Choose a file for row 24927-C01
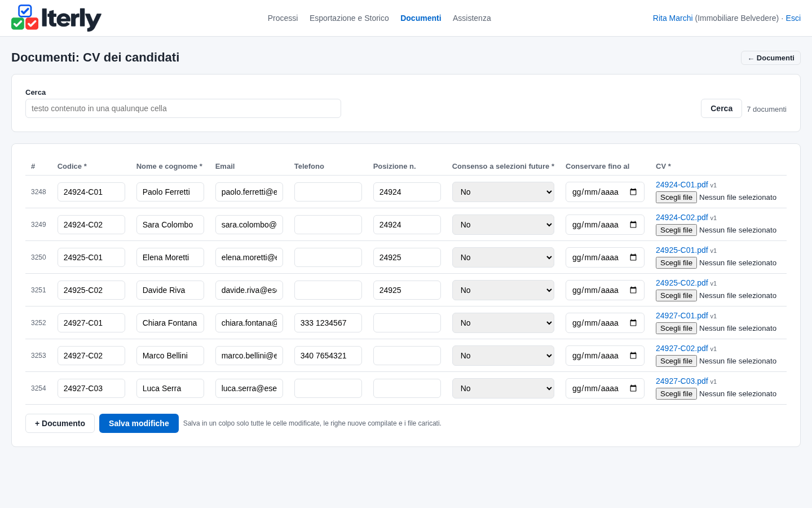The width and height of the screenshot is (812, 508). pos(676,329)
